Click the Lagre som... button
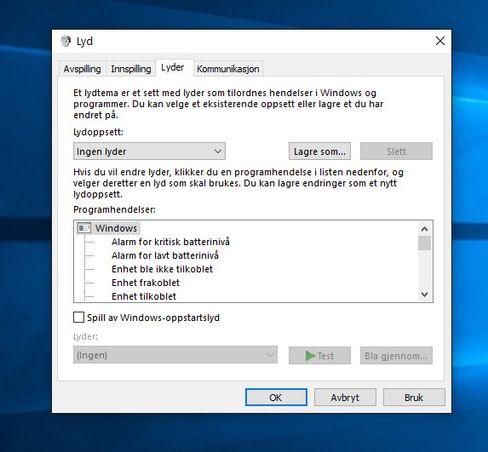488x452 pixels. tap(320, 151)
